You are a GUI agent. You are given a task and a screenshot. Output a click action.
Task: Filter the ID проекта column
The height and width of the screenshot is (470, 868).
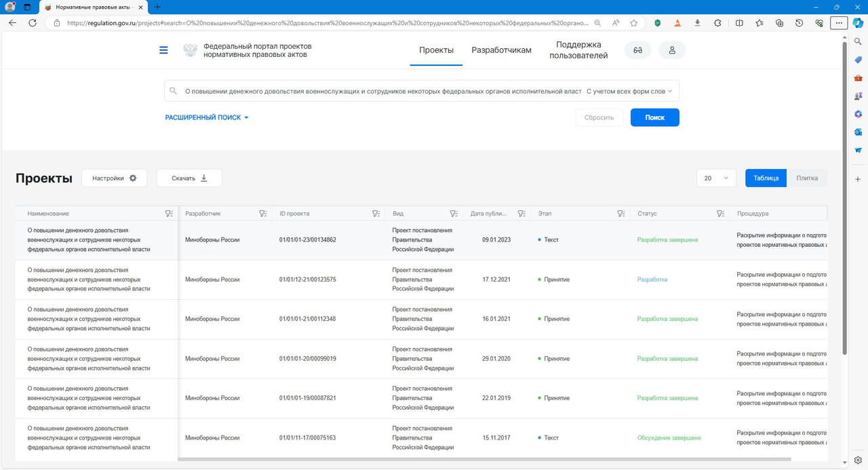pyautogui.click(x=376, y=214)
